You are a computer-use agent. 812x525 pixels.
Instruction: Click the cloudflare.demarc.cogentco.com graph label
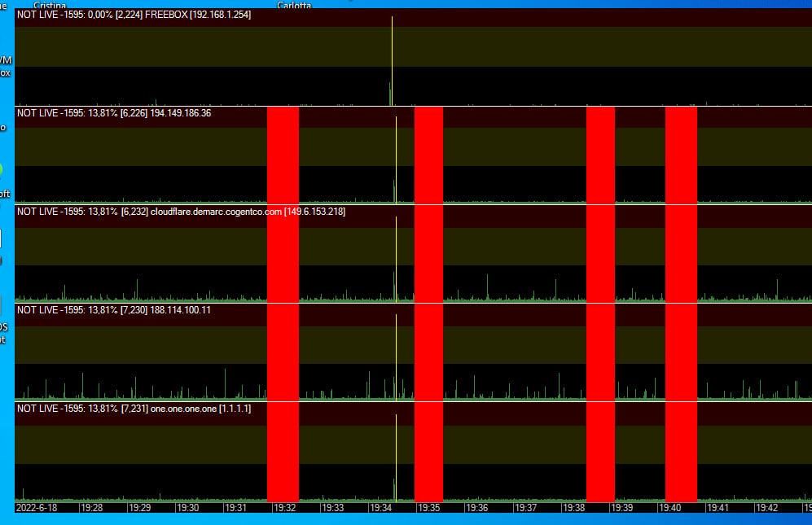coord(181,212)
